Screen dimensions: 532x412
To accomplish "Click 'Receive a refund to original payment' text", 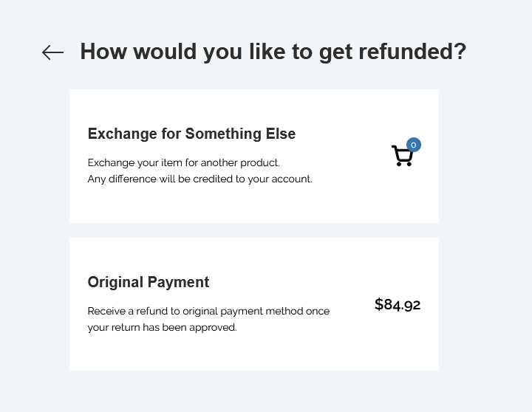I will (x=208, y=312).
